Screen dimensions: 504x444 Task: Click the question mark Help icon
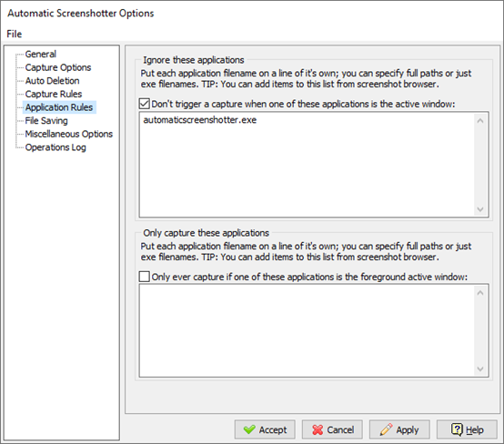(457, 429)
